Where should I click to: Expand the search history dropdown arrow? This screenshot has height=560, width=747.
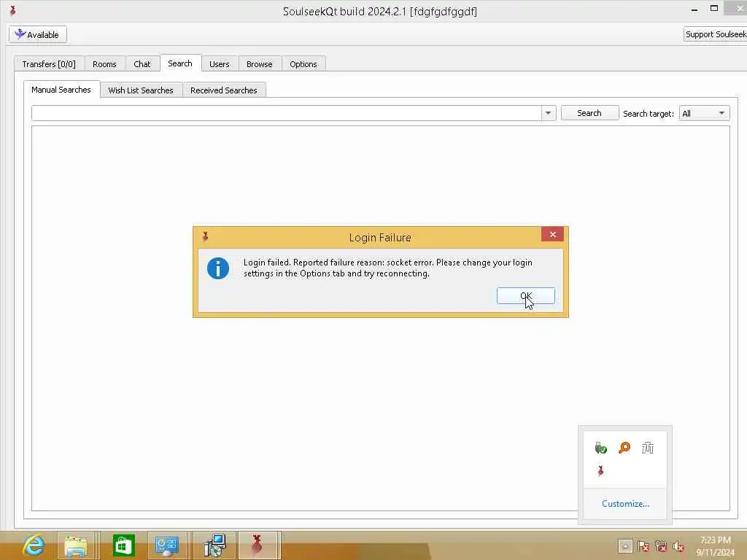point(549,113)
